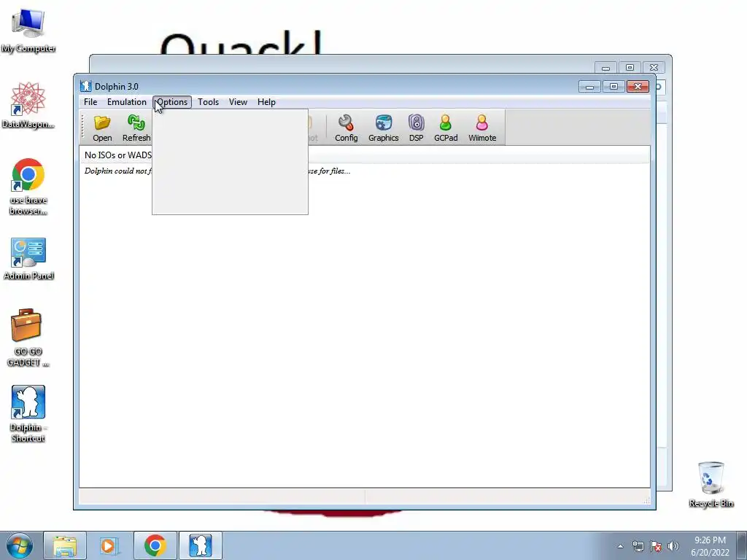Open the DSP audio settings icon
The width and height of the screenshot is (747, 560).
[416, 128]
